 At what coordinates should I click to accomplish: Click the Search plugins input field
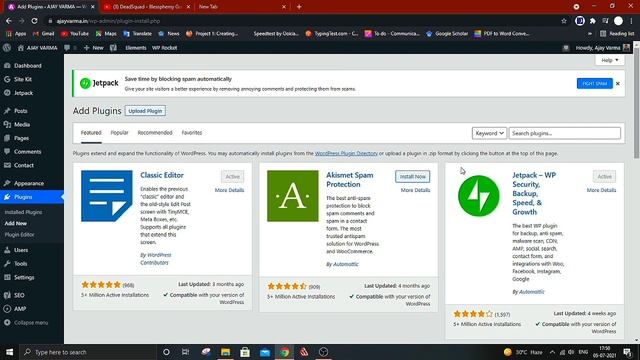pos(564,133)
